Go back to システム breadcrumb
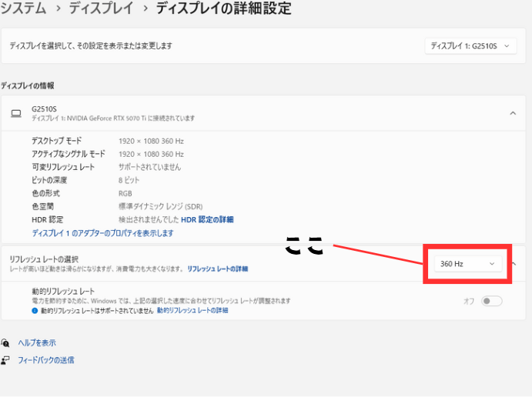 (x=23, y=8)
